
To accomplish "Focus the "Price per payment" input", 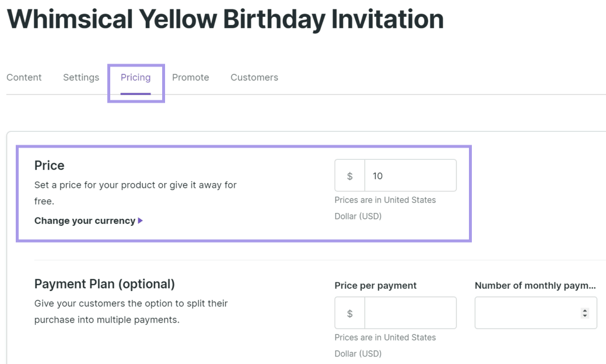I will (x=410, y=313).
